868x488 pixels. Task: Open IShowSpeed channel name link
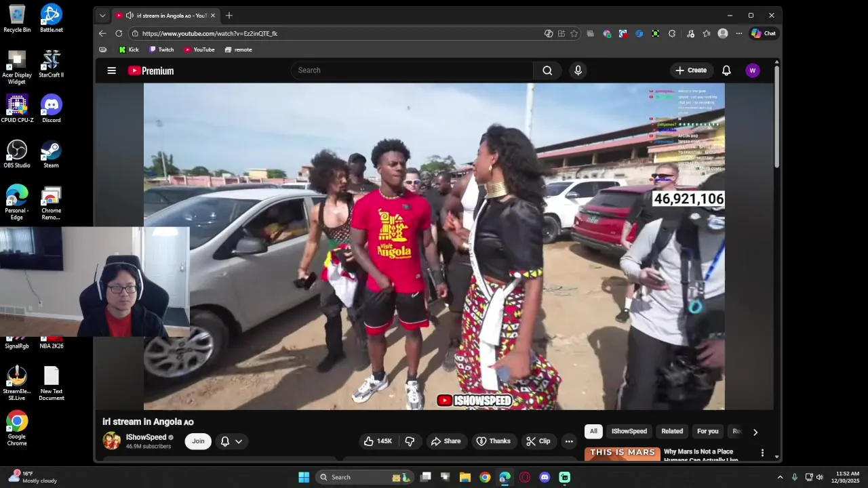(x=146, y=437)
